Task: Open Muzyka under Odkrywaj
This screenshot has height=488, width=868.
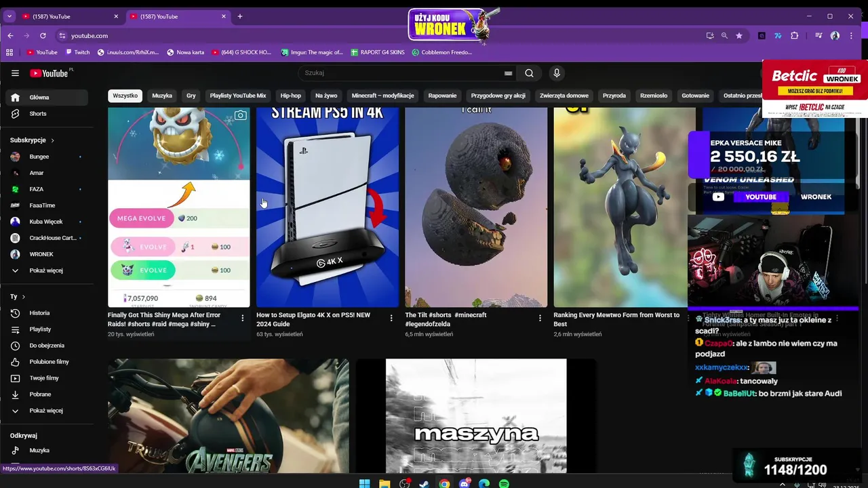Action: pos(46,450)
